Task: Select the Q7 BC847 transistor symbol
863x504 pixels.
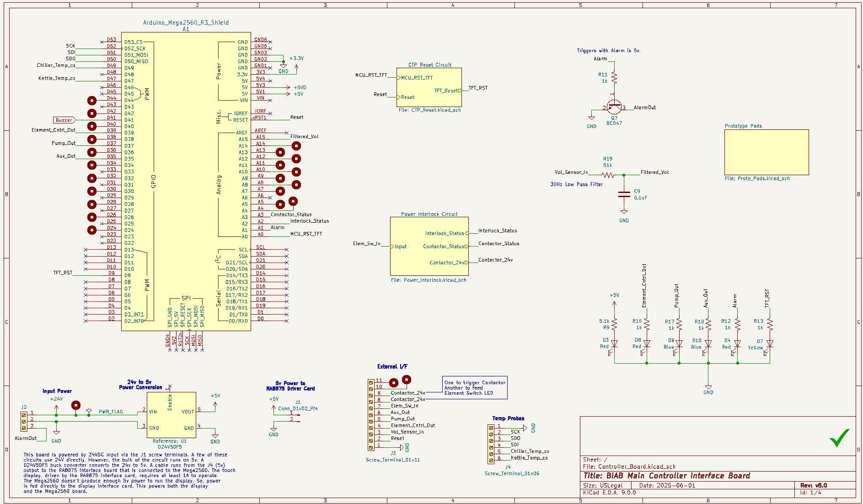Action: pyautogui.click(x=615, y=107)
